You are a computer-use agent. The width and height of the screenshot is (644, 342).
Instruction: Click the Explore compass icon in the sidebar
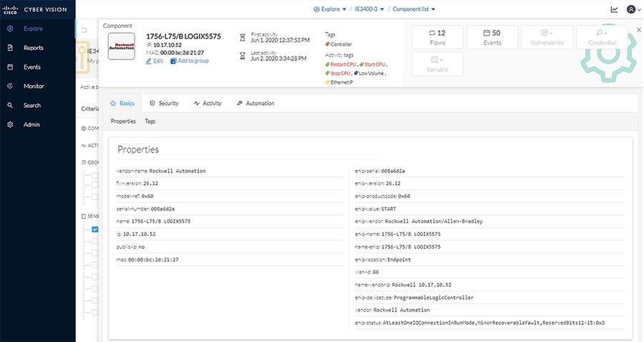[10, 29]
